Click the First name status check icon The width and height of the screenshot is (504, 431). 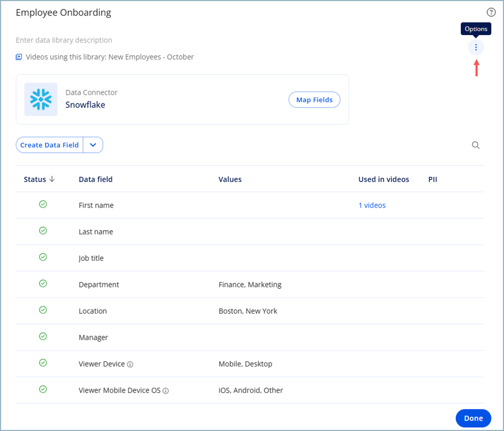(x=43, y=204)
